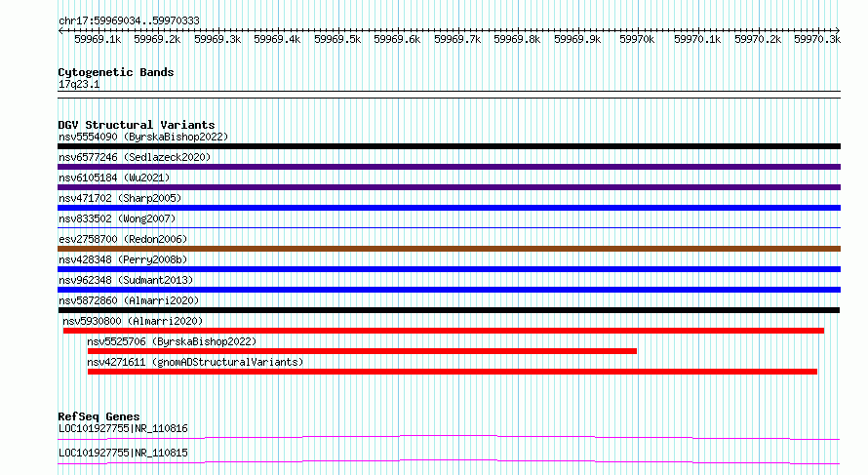868x475 pixels.
Task: Select the blue nsv428348 variant bar
Action: click(x=449, y=269)
